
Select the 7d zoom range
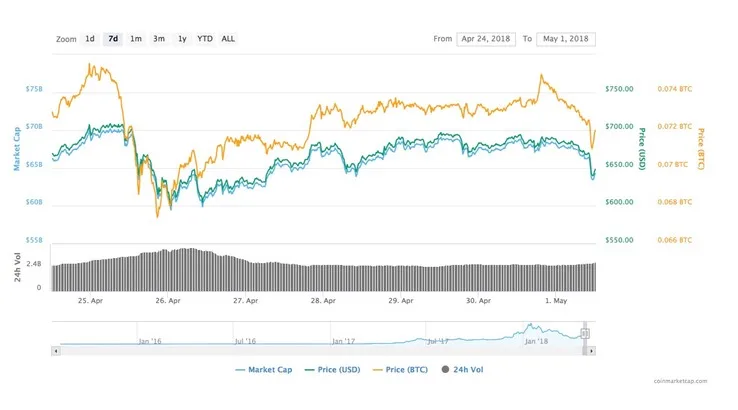113,39
